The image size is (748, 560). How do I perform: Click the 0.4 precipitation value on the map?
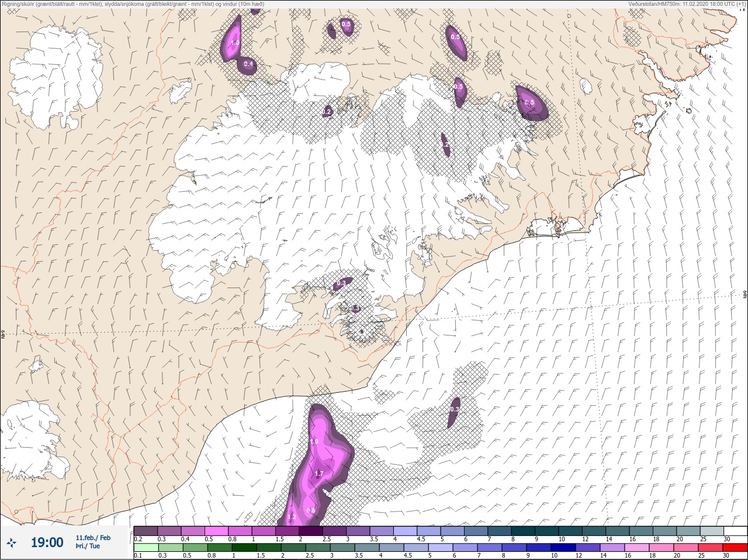coord(248,64)
